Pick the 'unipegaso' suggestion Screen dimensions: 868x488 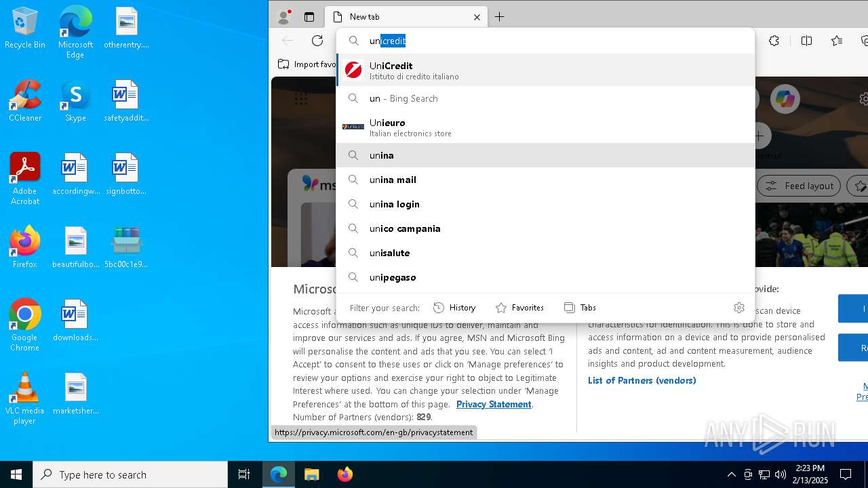546,277
